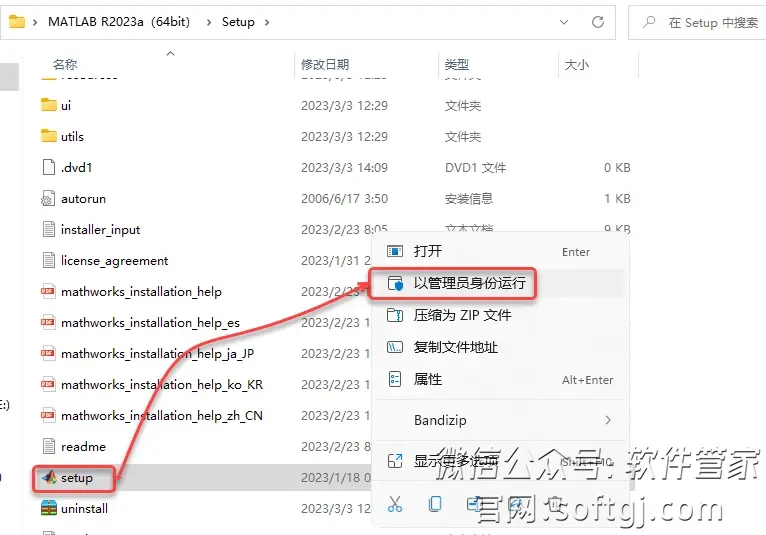Click the mathworks_installation_help_es PDF icon

[x=48, y=322]
